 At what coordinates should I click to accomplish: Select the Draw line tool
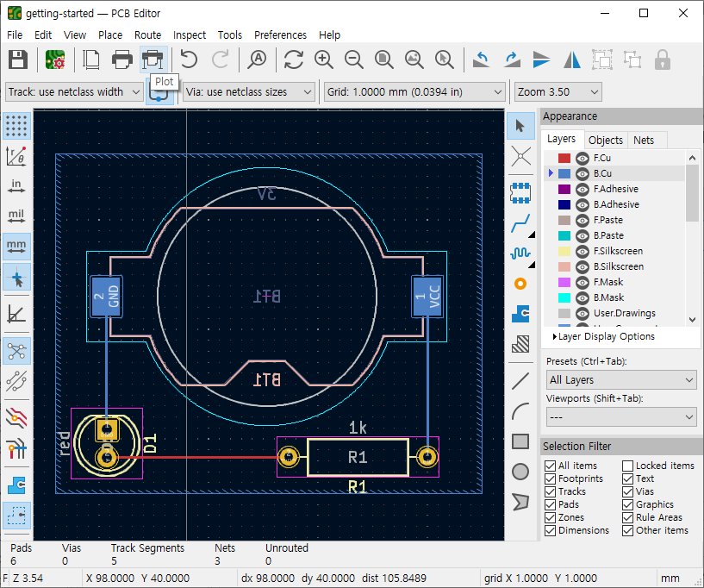click(520, 381)
